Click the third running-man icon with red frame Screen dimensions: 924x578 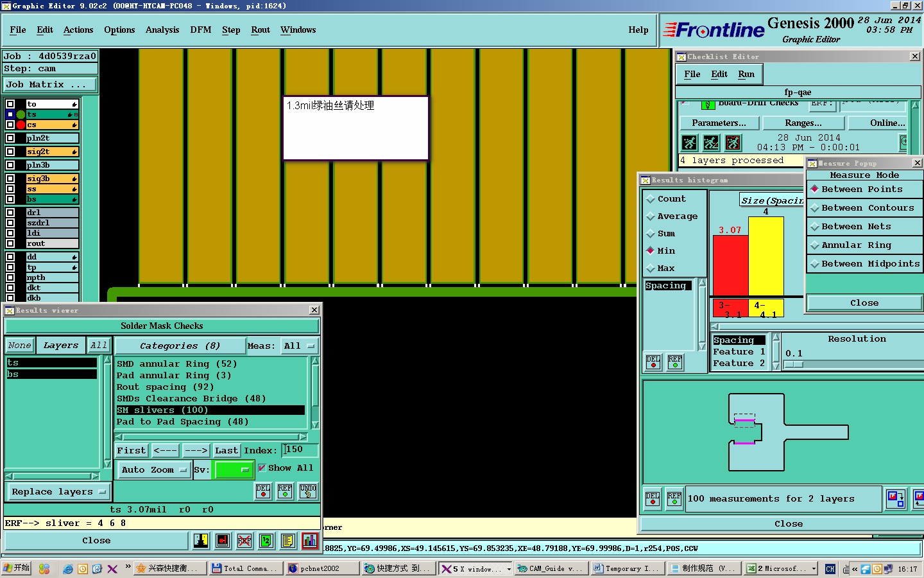pos(733,143)
